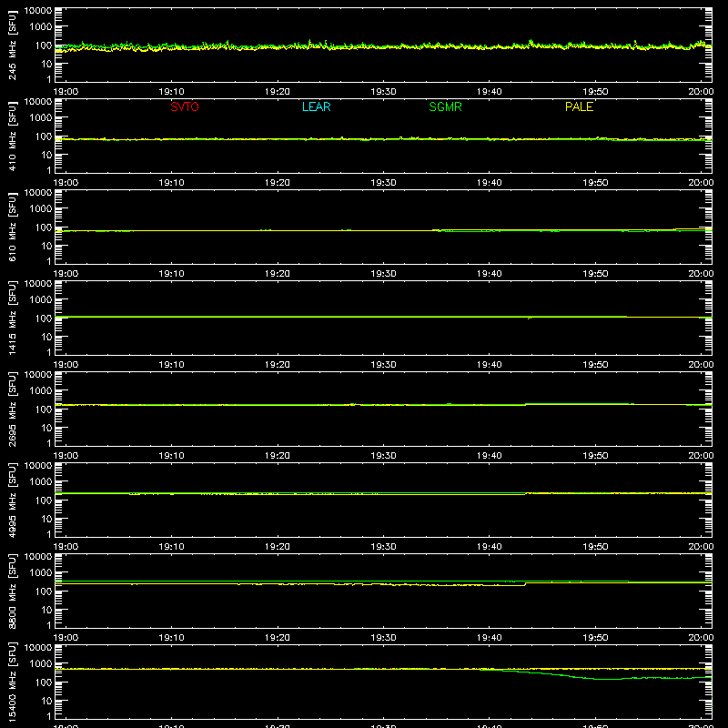Click the 1000 value label of the 15400 MHz plot
Screen dimensions: 728x728
(x=41, y=663)
